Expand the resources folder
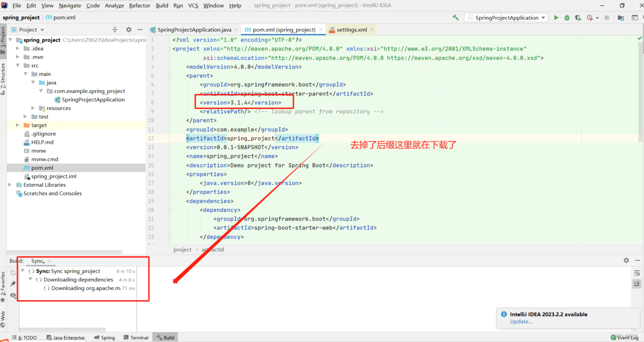 click(33, 108)
